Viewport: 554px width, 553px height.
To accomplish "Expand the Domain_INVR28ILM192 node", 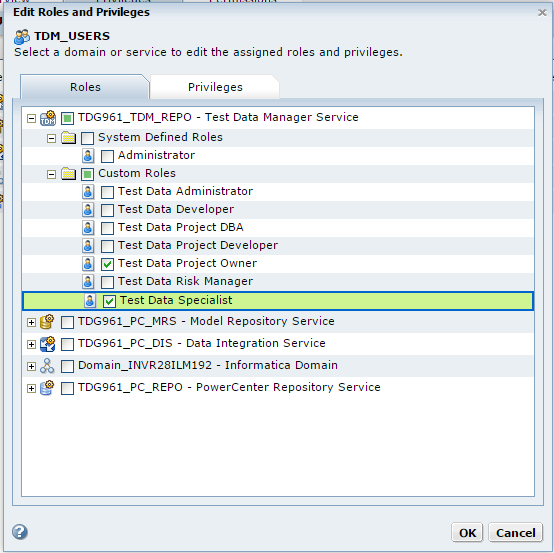I will (31, 366).
